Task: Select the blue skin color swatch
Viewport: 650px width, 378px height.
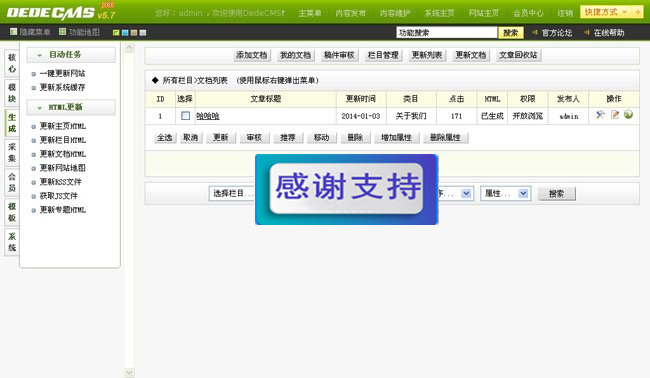Action: (125, 32)
